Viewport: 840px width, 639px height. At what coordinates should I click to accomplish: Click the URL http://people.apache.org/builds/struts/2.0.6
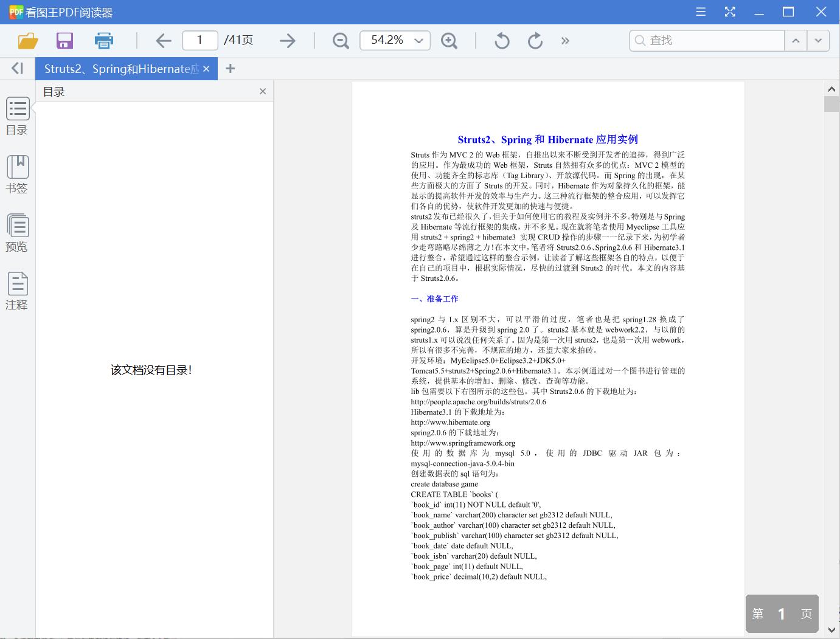point(478,401)
